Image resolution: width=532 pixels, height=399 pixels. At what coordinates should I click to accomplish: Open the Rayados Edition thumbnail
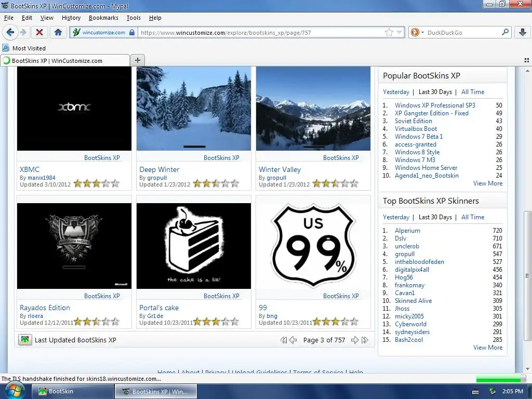point(74,246)
